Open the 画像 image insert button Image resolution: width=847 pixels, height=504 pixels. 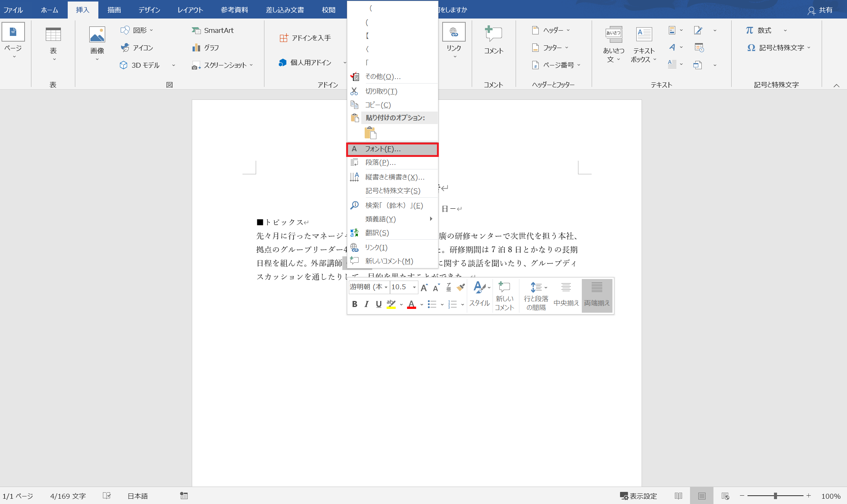97,43
